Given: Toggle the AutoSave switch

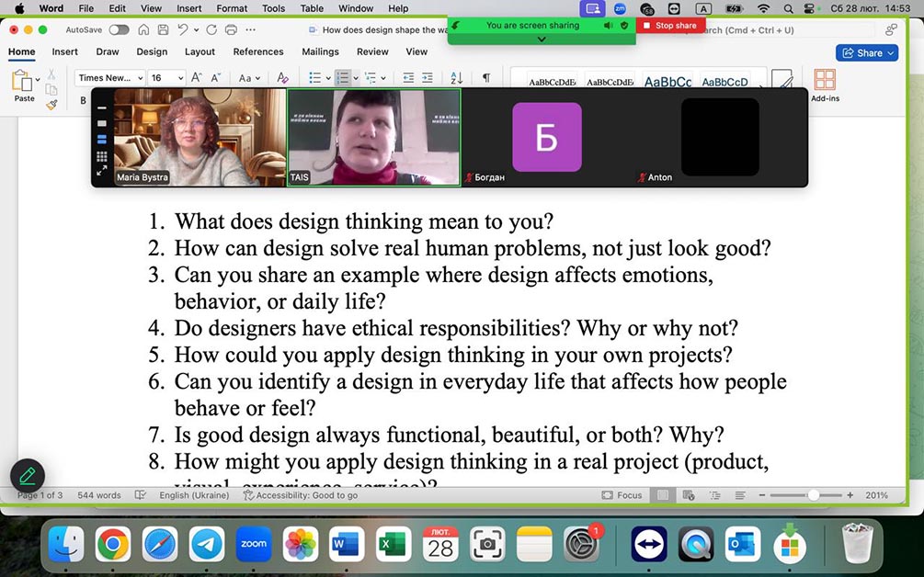Looking at the screenshot, I should pos(119,30).
